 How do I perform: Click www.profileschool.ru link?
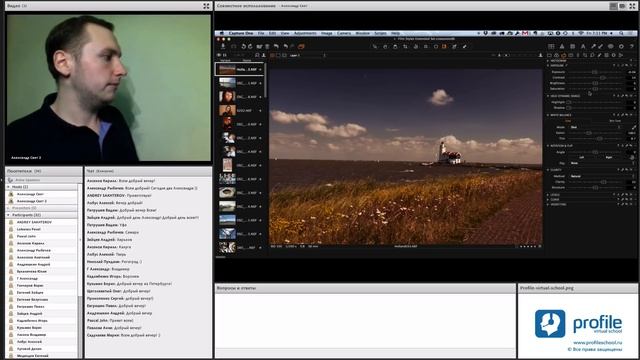coord(597,342)
